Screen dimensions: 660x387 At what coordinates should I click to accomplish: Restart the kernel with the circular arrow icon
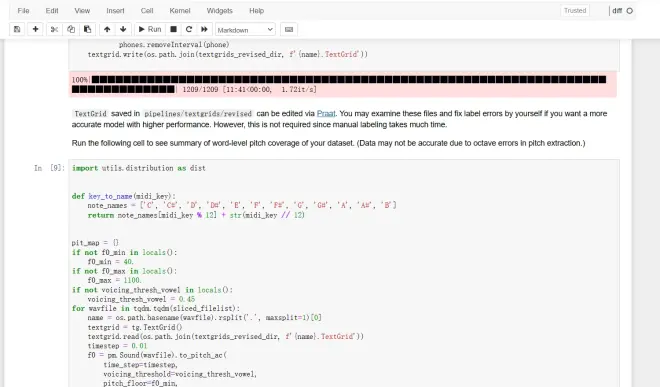pos(189,29)
